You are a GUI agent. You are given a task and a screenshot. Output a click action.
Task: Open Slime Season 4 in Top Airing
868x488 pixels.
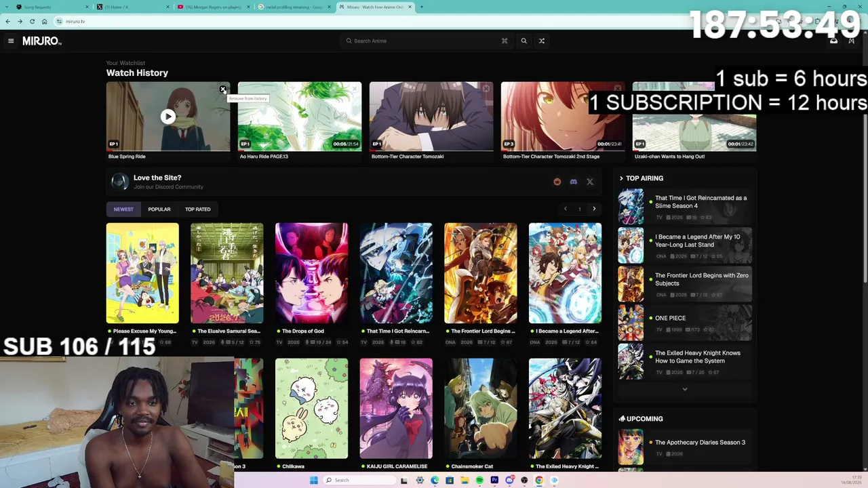[x=685, y=206]
